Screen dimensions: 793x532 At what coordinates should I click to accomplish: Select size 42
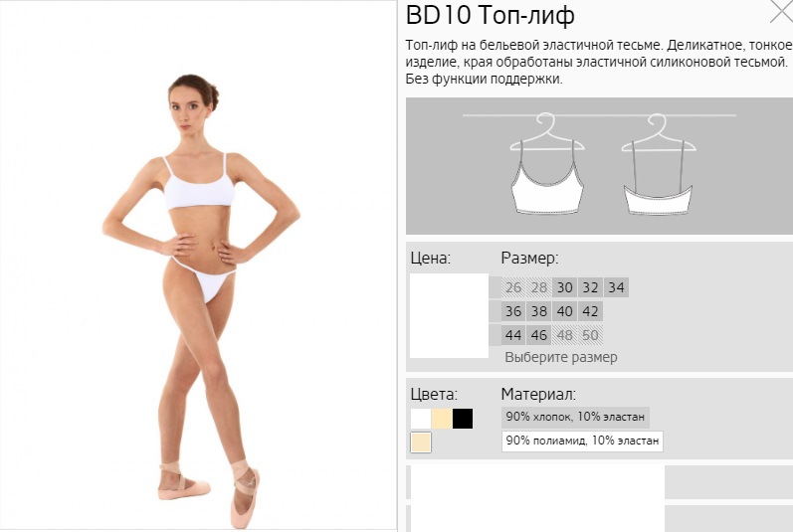pos(590,311)
